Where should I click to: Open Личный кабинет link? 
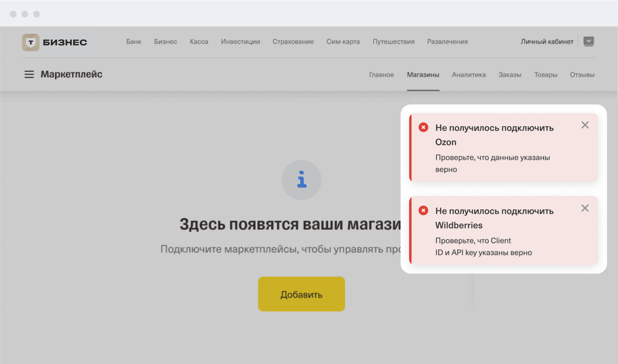click(x=547, y=41)
